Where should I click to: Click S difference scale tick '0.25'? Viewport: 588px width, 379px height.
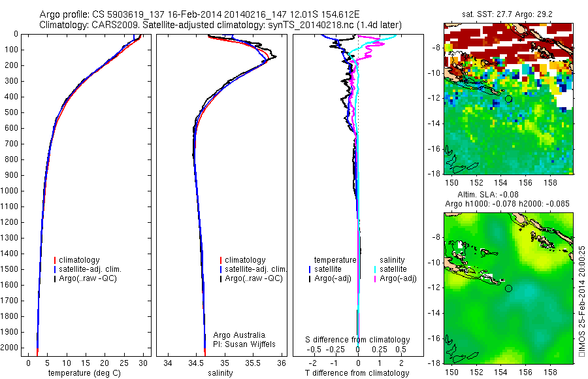tap(380, 350)
